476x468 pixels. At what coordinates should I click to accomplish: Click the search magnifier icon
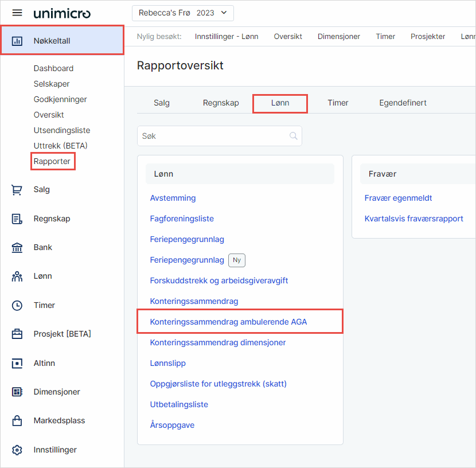coord(293,136)
